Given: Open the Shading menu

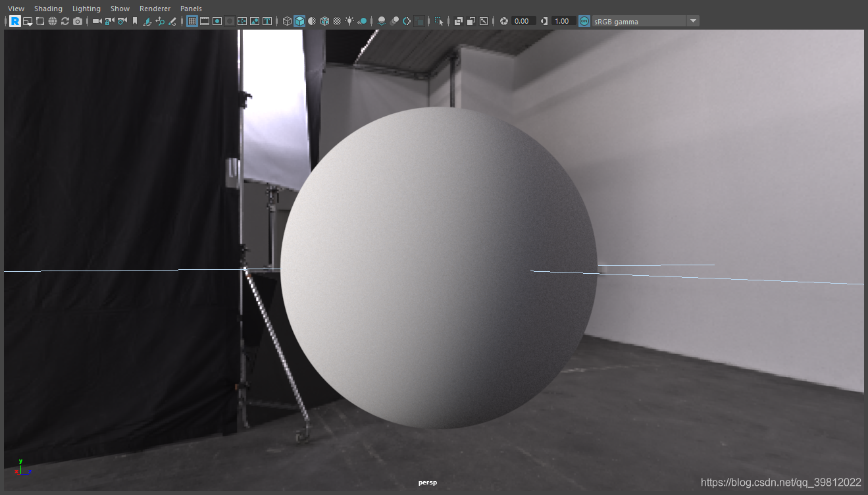Looking at the screenshot, I should [48, 9].
